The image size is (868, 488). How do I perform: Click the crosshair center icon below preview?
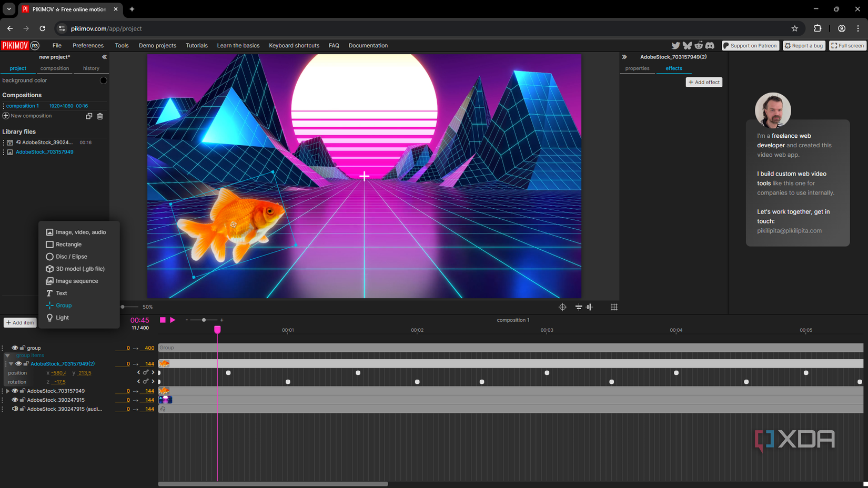click(562, 307)
